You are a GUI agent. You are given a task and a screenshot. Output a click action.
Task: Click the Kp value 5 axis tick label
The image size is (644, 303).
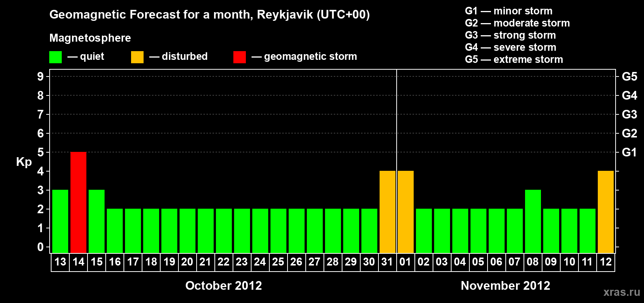pyautogui.click(x=40, y=152)
